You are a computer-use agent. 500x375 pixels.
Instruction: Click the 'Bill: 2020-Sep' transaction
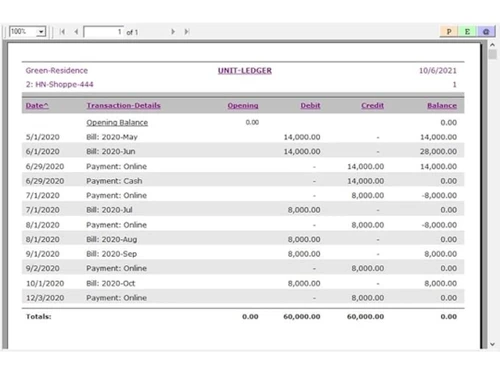(112, 254)
